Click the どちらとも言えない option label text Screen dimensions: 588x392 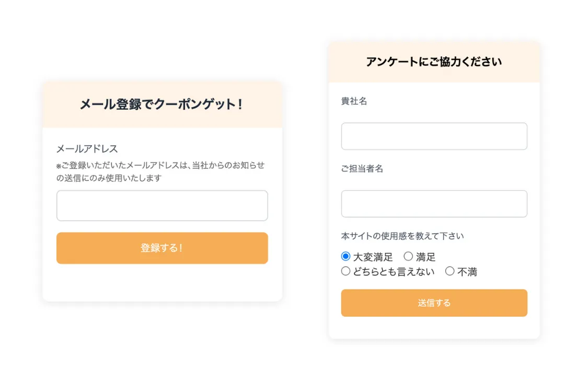[x=394, y=272]
